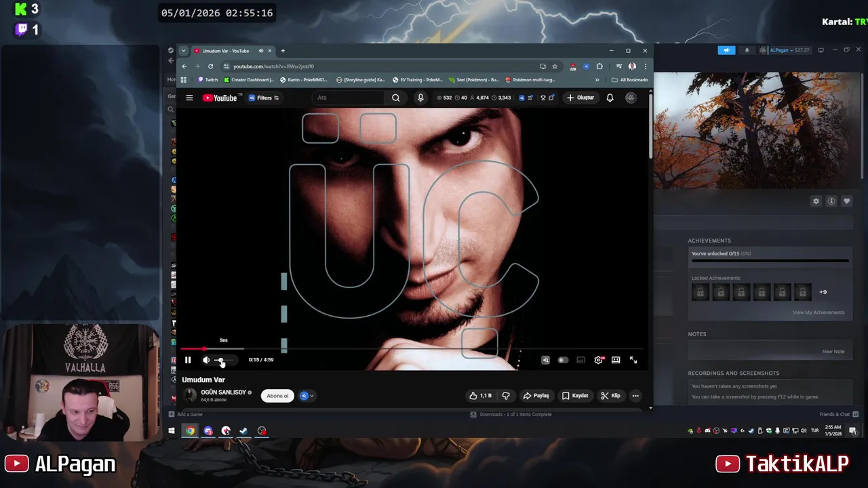Click New Note in Steam

[x=833, y=352]
